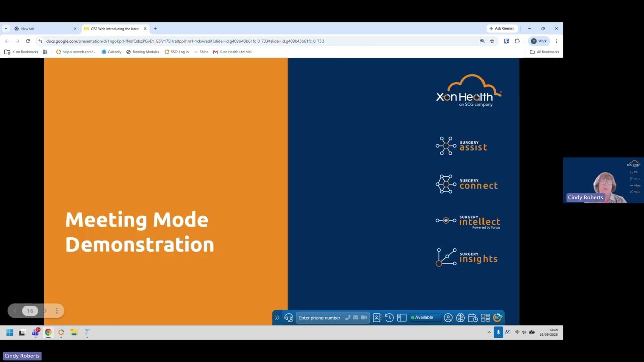
Task: Bookmark this page with the star
Action: click(x=492, y=41)
